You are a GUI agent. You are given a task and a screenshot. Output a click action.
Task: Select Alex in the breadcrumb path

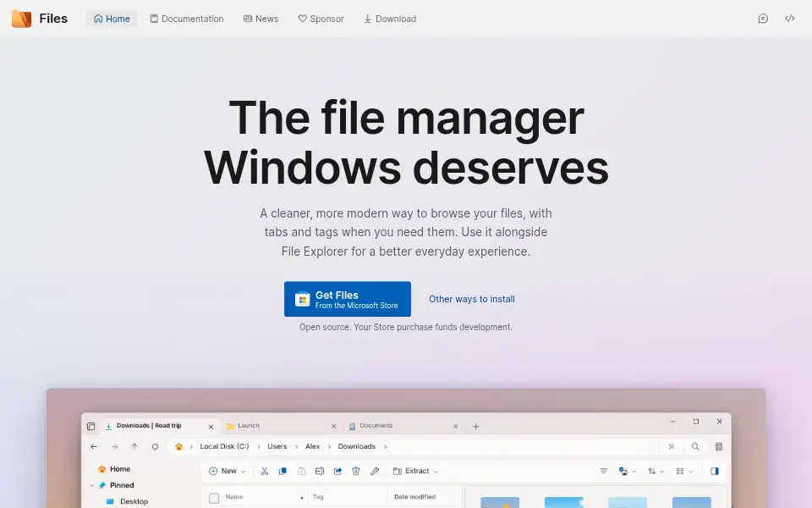312,446
